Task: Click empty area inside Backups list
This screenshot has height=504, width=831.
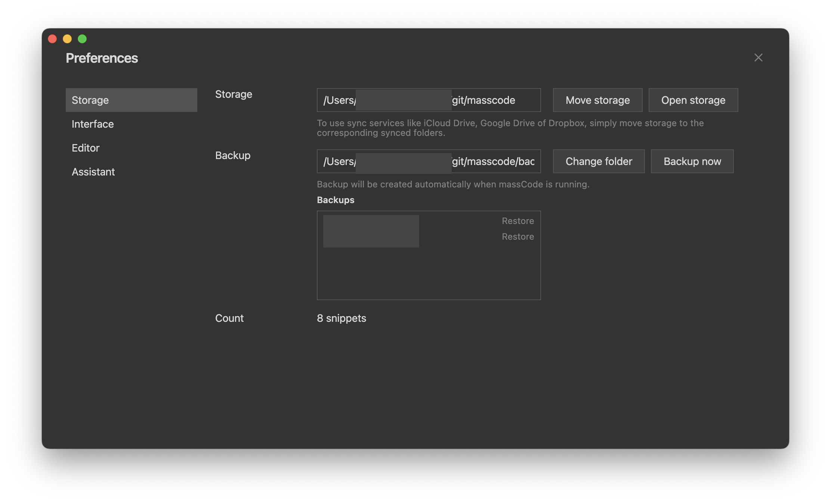Action: point(428,276)
